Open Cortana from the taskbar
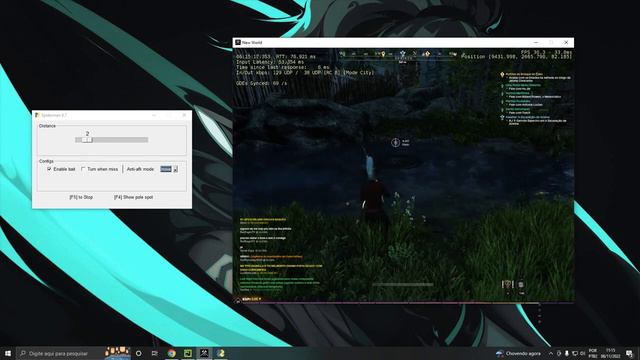 click(139, 353)
